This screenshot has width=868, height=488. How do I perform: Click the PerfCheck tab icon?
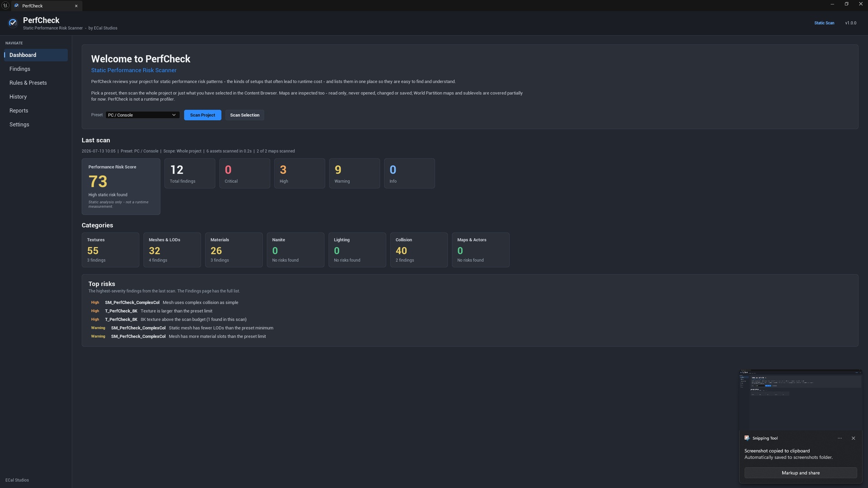(17, 6)
